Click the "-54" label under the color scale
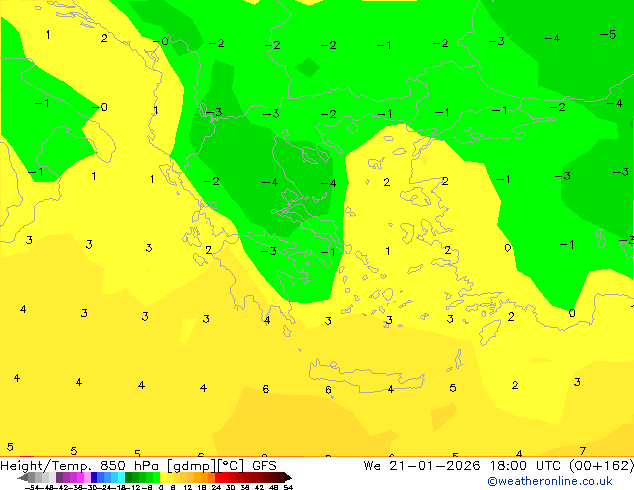 point(32,487)
